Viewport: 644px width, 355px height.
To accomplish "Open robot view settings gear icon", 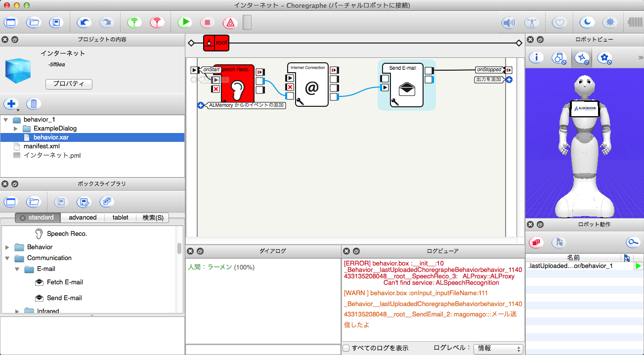I will 604,58.
